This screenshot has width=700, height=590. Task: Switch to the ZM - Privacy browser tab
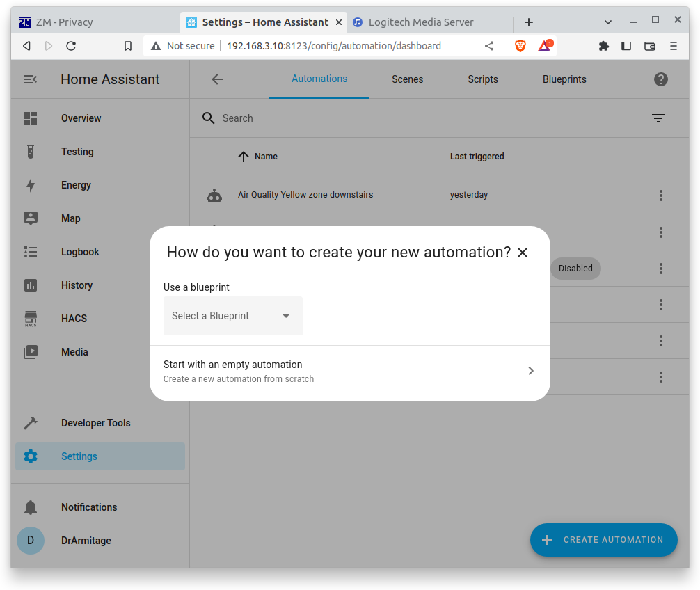click(x=94, y=22)
